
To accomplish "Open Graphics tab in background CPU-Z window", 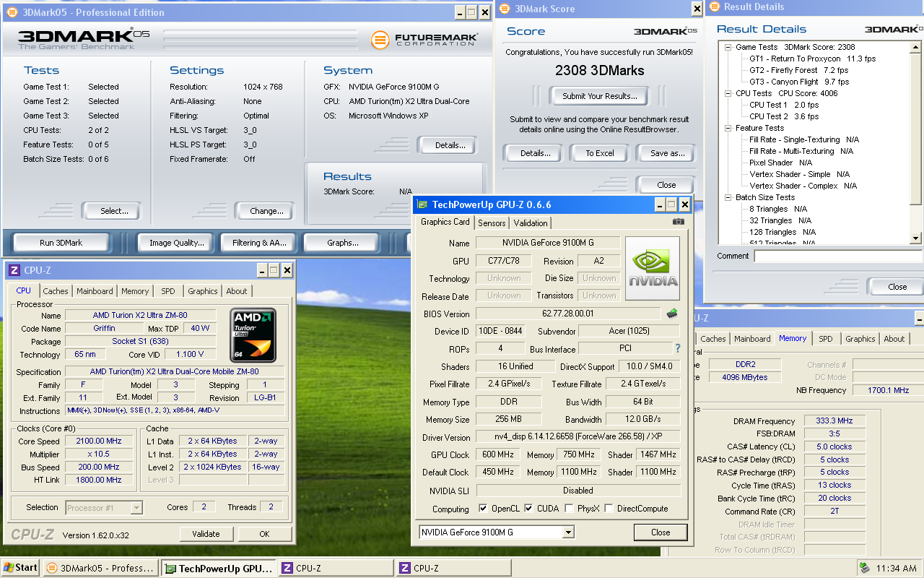I will 860,339.
